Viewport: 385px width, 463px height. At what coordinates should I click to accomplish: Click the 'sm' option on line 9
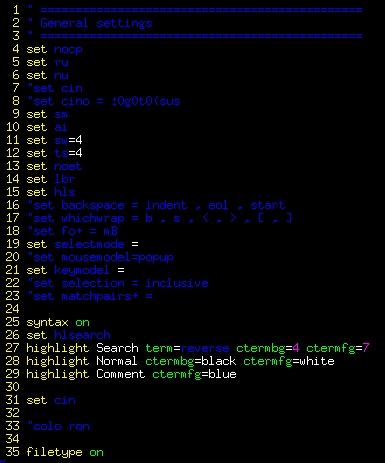pos(61,115)
